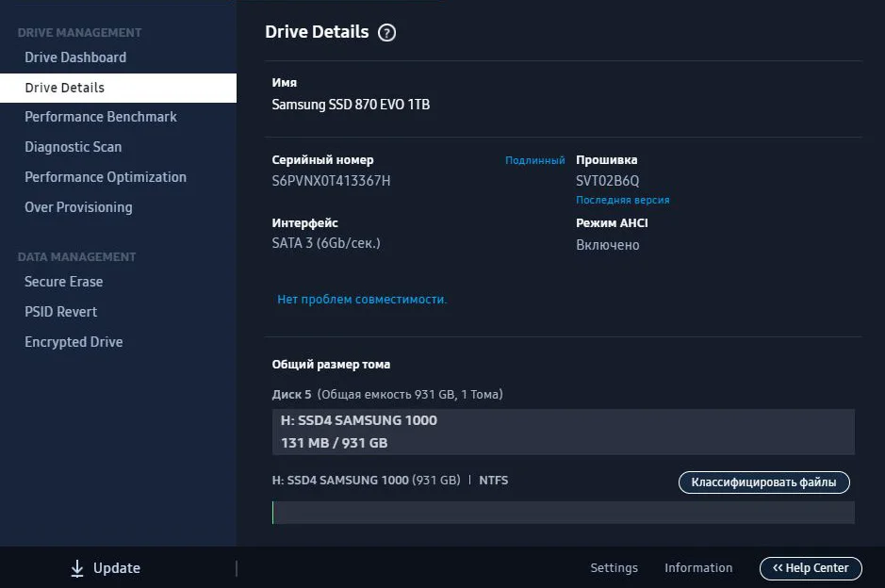Click the Серийный номер label
885x588 pixels.
pyautogui.click(x=322, y=160)
